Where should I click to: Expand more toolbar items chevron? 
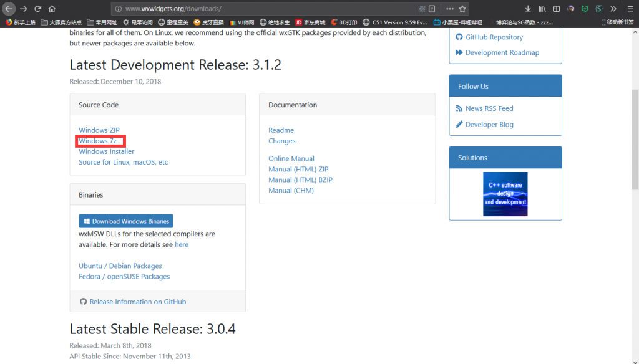[613, 9]
